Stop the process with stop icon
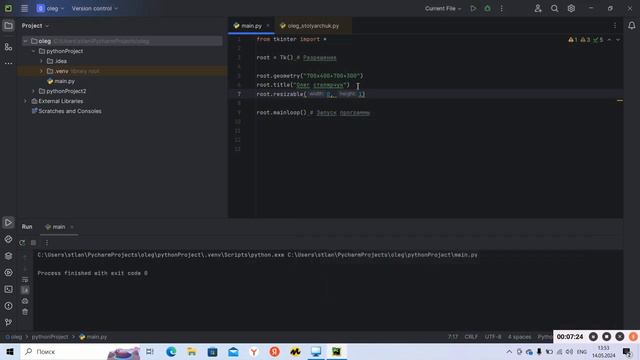 [33, 243]
